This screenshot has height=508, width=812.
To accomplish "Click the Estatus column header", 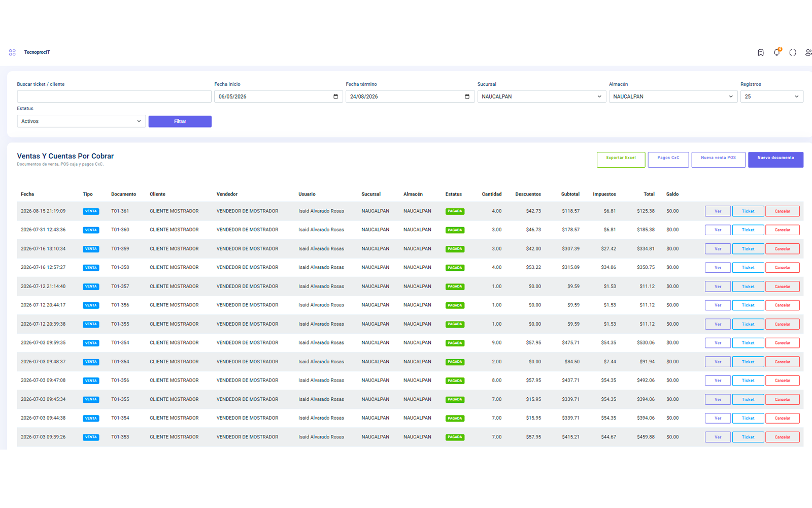I will click(x=454, y=194).
